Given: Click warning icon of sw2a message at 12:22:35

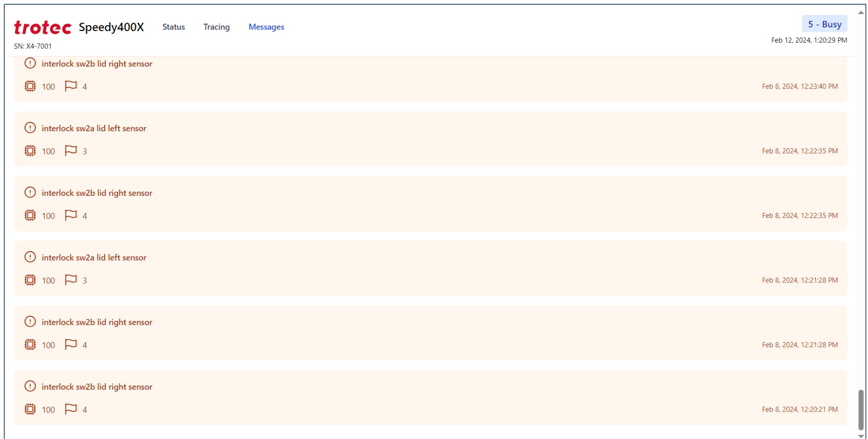Looking at the screenshot, I should 30,128.
